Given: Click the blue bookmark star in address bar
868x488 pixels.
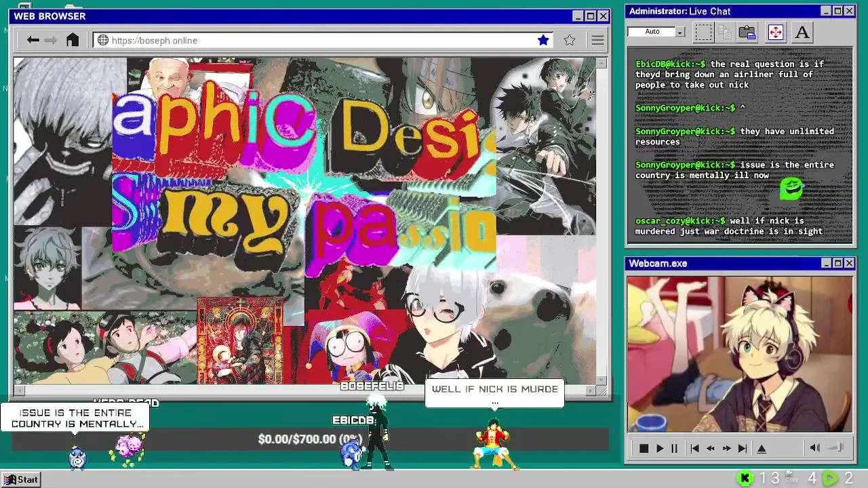Looking at the screenshot, I should pyautogui.click(x=543, y=40).
